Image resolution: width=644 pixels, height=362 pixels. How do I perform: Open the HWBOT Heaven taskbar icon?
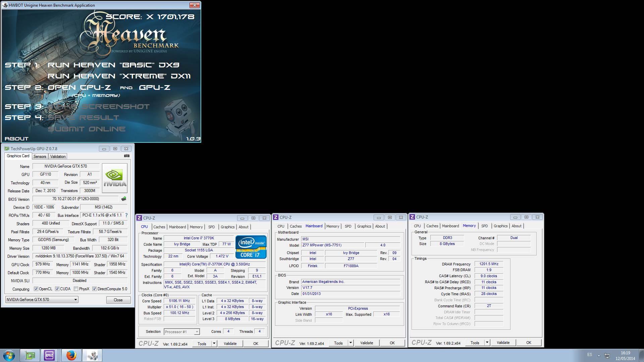coord(92,355)
